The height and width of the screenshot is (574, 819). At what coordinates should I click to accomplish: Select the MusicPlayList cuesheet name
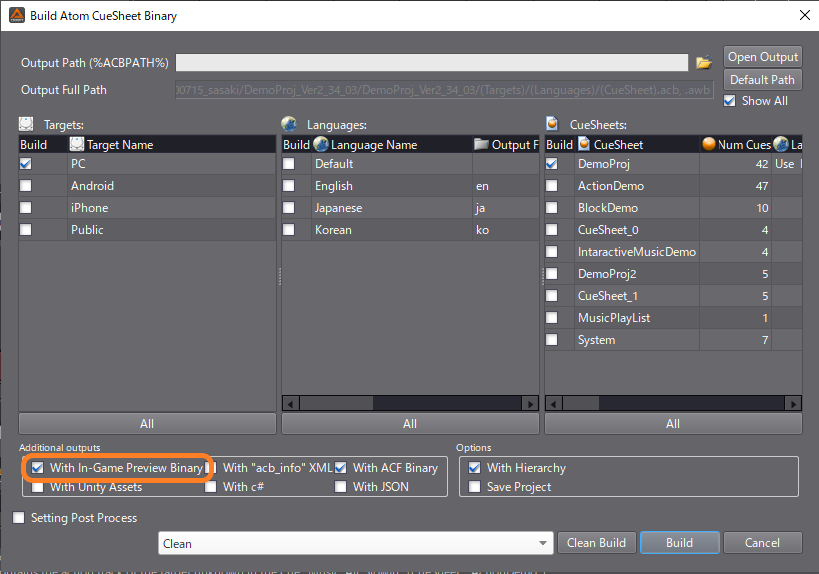[x=614, y=318]
